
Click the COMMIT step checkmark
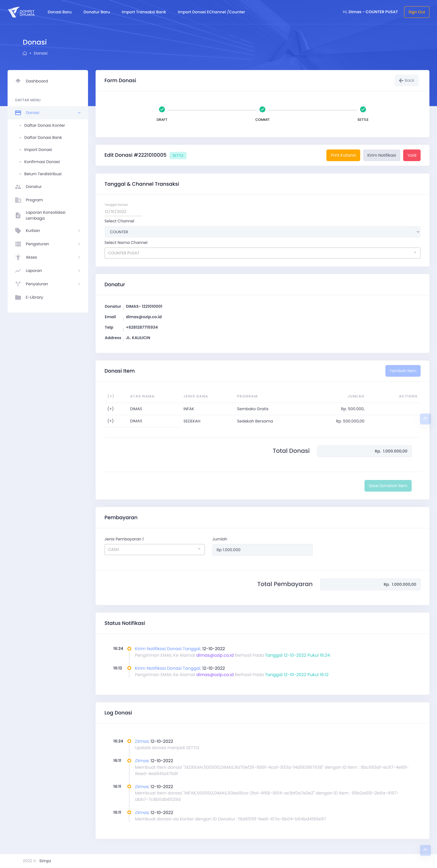coord(262,109)
